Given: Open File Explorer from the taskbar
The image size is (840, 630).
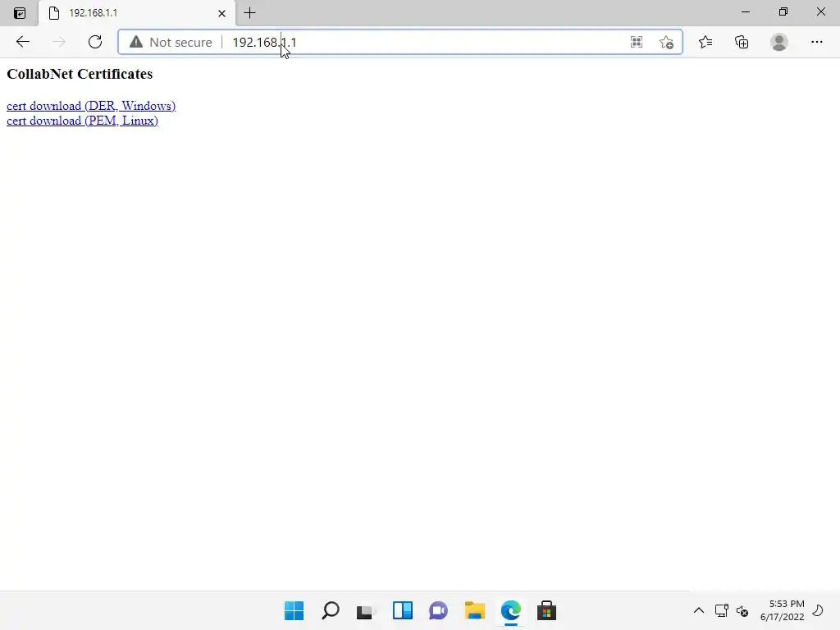Looking at the screenshot, I should 475,610.
